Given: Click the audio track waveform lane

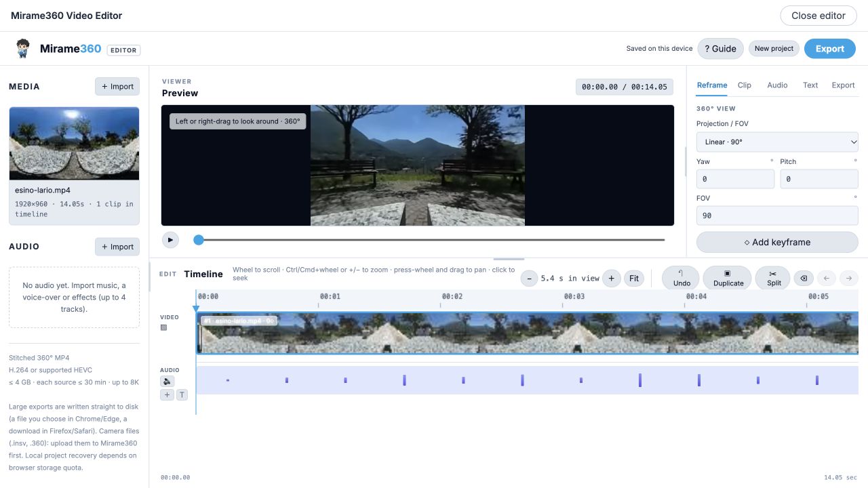Looking at the screenshot, I should coord(528,380).
